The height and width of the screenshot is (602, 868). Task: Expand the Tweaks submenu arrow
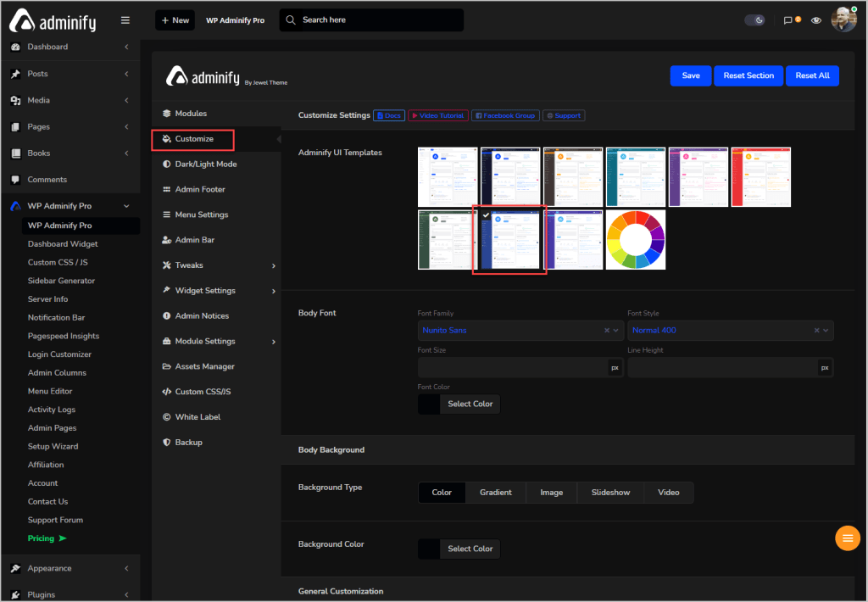click(274, 266)
